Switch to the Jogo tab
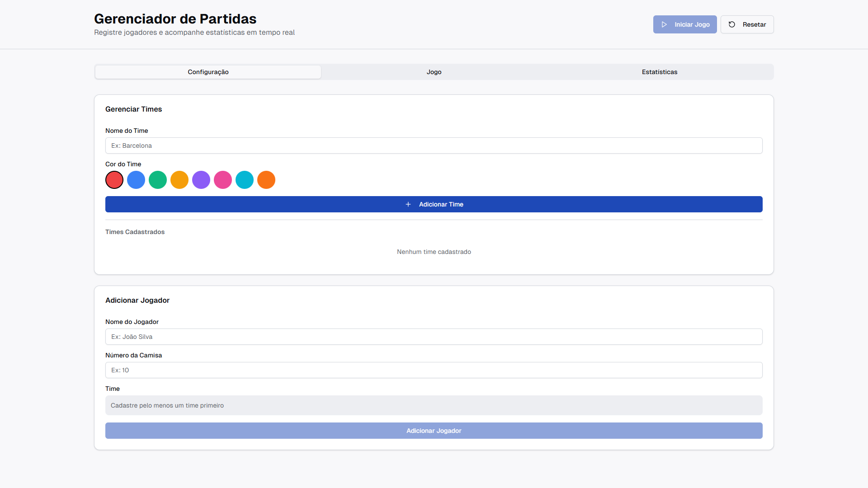Image resolution: width=868 pixels, height=488 pixels. pos(434,72)
